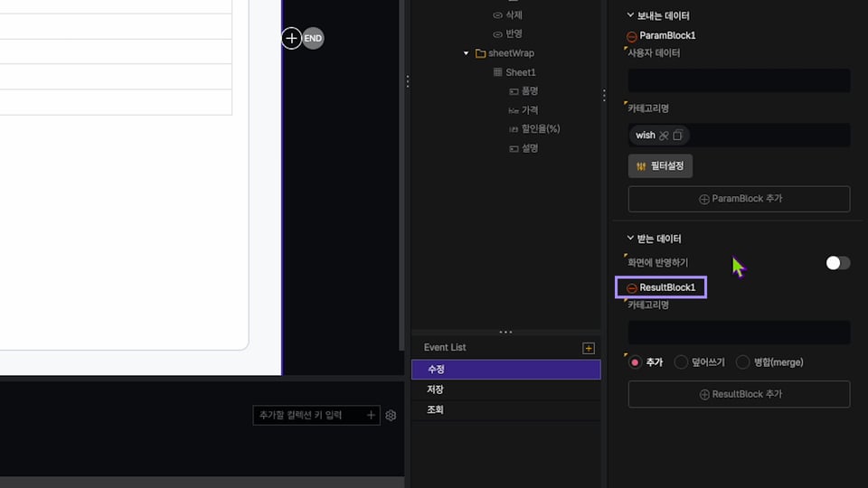Click the ResultBlock 추가 button
The image size is (868, 488).
pyautogui.click(x=739, y=394)
